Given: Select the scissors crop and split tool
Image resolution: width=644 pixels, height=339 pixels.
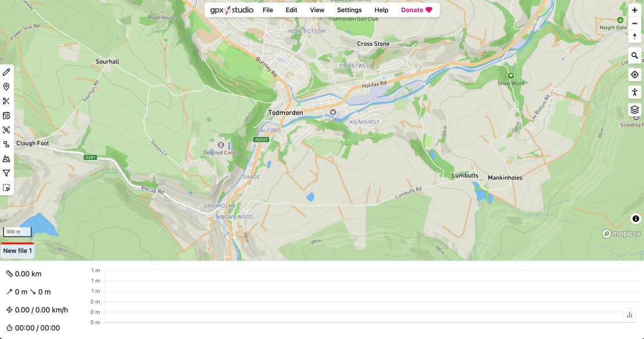Looking at the screenshot, I should (6, 101).
